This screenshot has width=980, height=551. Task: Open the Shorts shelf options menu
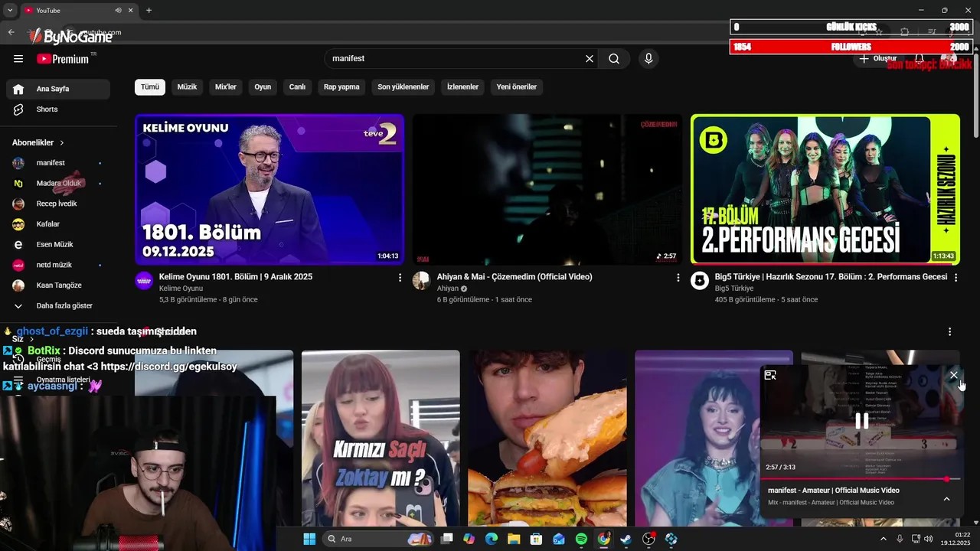tap(949, 332)
